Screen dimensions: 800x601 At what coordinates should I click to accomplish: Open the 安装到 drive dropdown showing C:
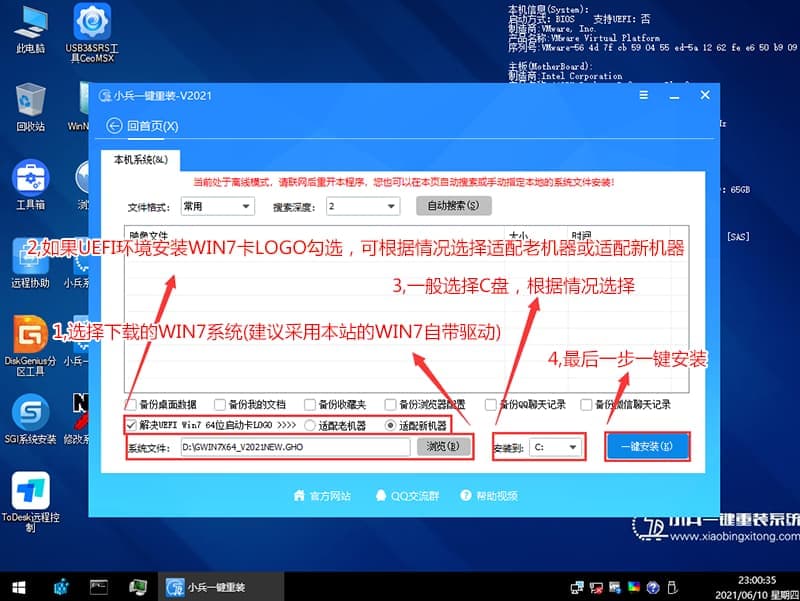point(556,448)
